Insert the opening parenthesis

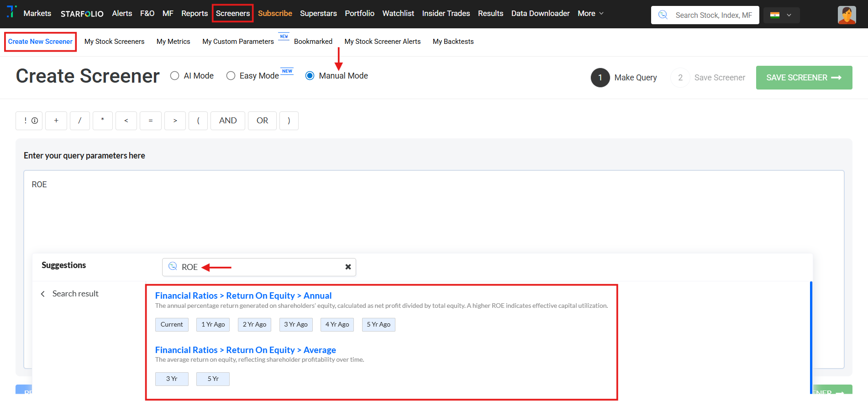tap(198, 121)
